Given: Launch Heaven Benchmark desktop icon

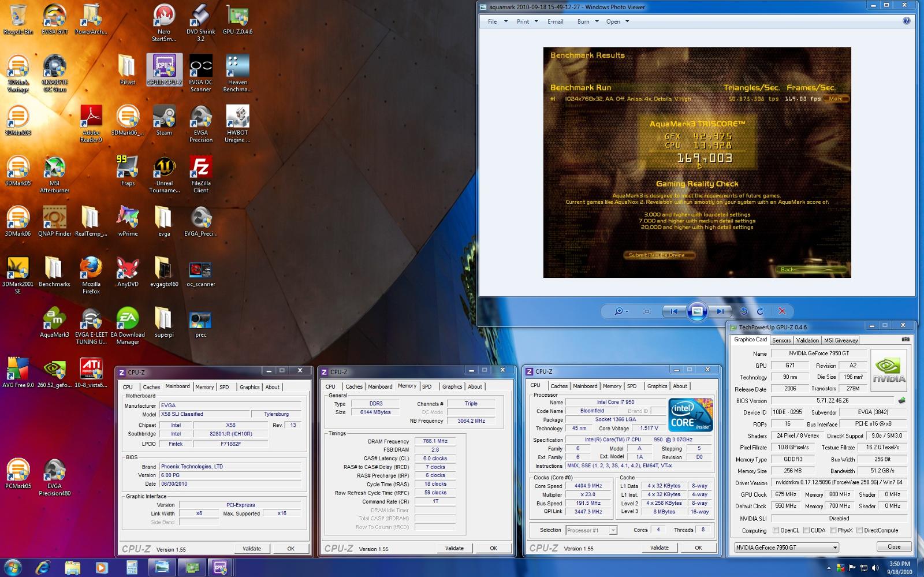Looking at the screenshot, I should pyautogui.click(x=237, y=73).
